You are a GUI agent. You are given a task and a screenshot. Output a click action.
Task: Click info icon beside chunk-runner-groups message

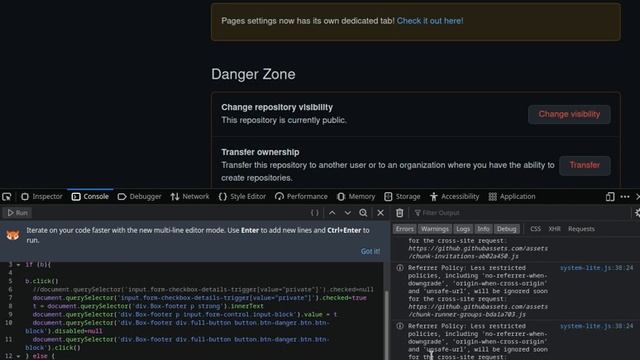400,268
